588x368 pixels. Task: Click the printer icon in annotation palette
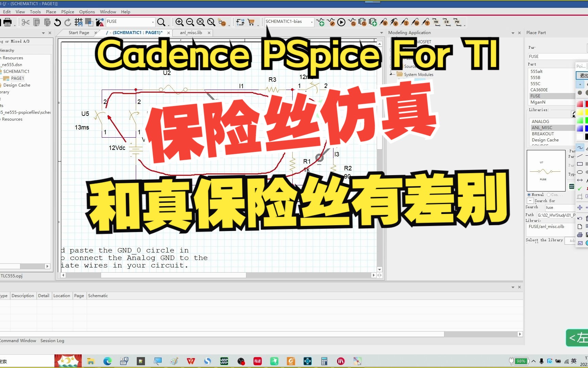tap(580, 235)
